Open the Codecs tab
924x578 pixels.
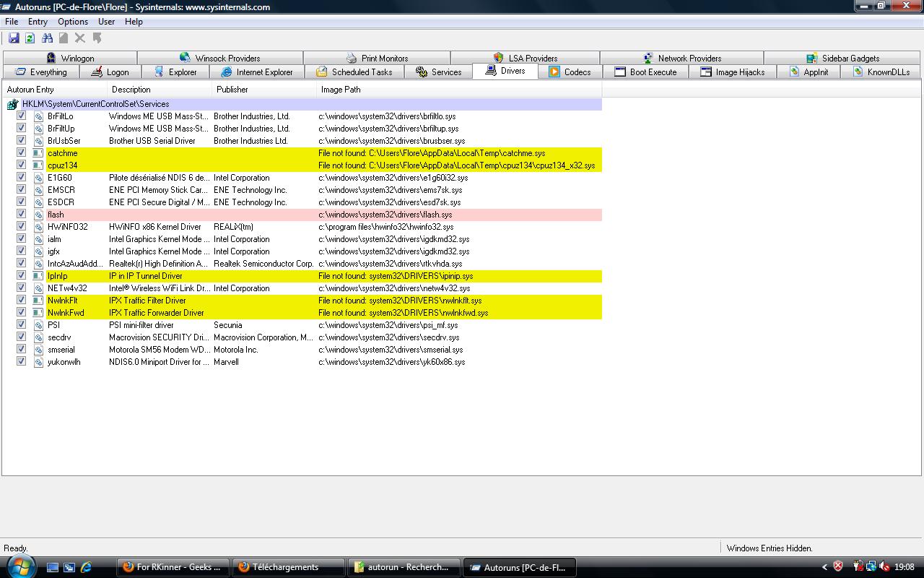(x=569, y=72)
